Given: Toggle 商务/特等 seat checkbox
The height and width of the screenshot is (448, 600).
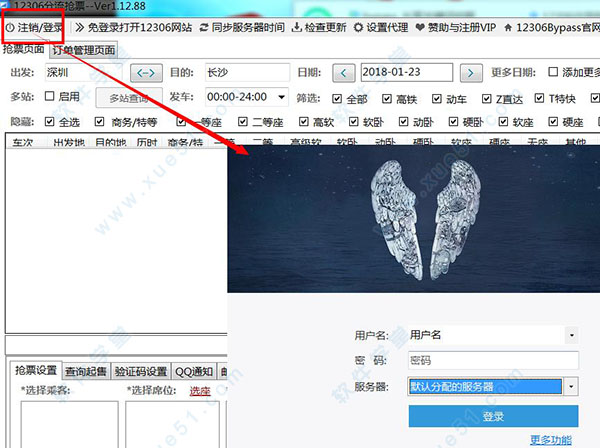Looking at the screenshot, I should click(x=99, y=122).
